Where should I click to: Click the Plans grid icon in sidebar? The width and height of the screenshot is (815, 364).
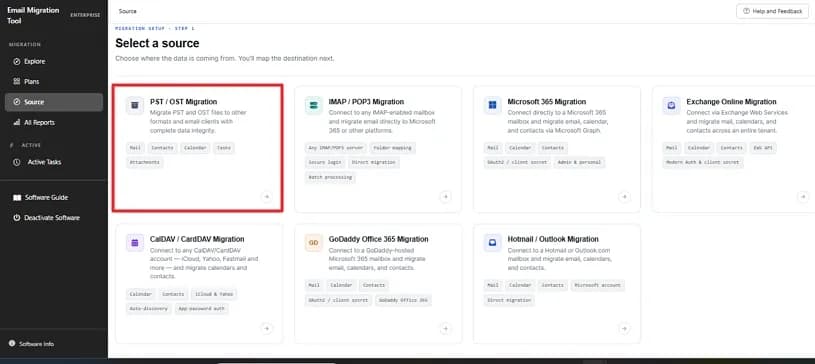[x=17, y=82]
